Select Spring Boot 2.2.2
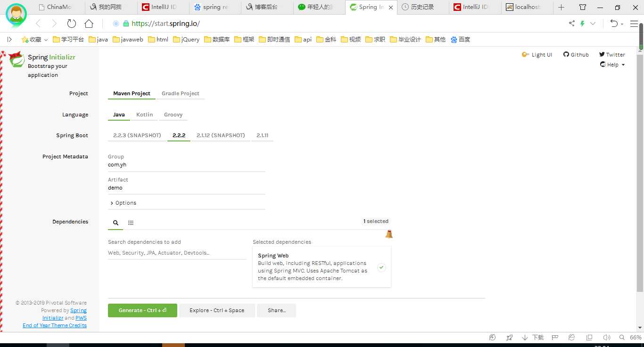The width and height of the screenshot is (644, 347). point(179,136)
